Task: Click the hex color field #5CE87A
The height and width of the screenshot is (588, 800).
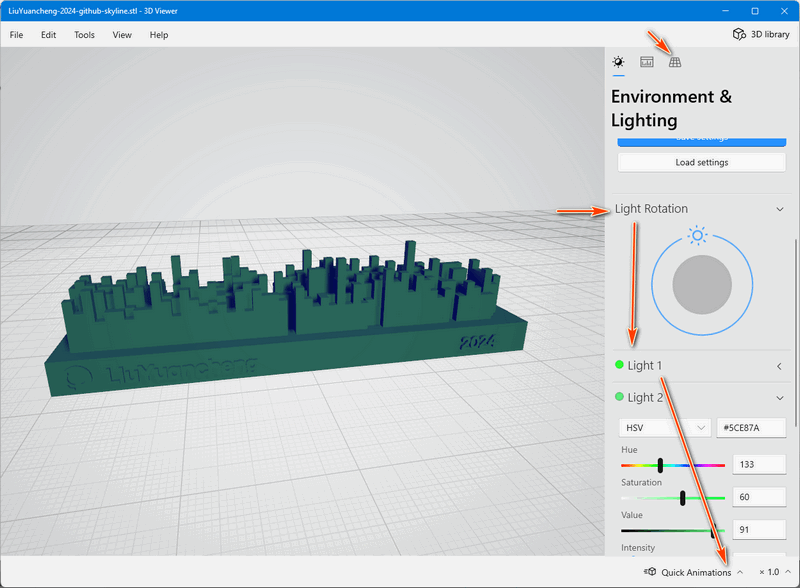Action: (x=751, y=428)
